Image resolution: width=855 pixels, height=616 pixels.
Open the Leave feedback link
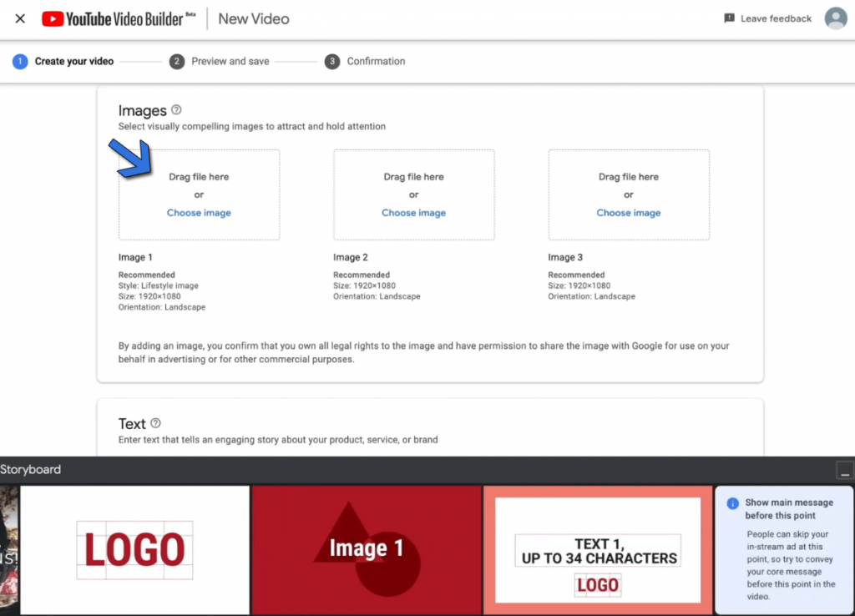[x=776, y=18]
